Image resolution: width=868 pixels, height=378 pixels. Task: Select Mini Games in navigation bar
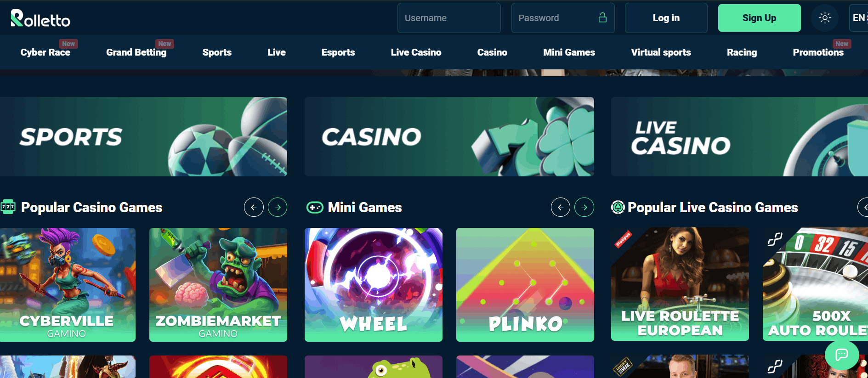pyautogui.click(x=569, y=52)
